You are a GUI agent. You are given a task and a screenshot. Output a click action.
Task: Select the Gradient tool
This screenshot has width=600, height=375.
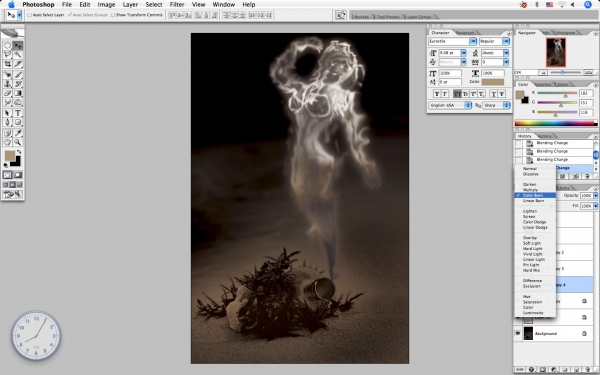click(x=18, y=93)
